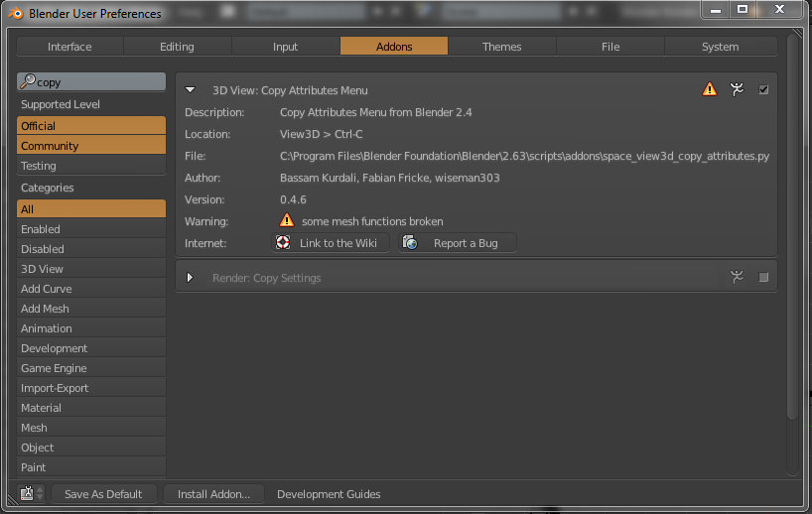Click warning icon next to broken mesh message
This screenshot has width=812, height=514.
tap(286, 220)
